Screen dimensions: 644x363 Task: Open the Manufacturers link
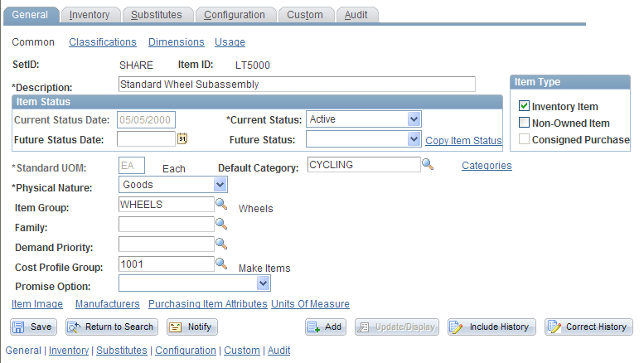108,304
